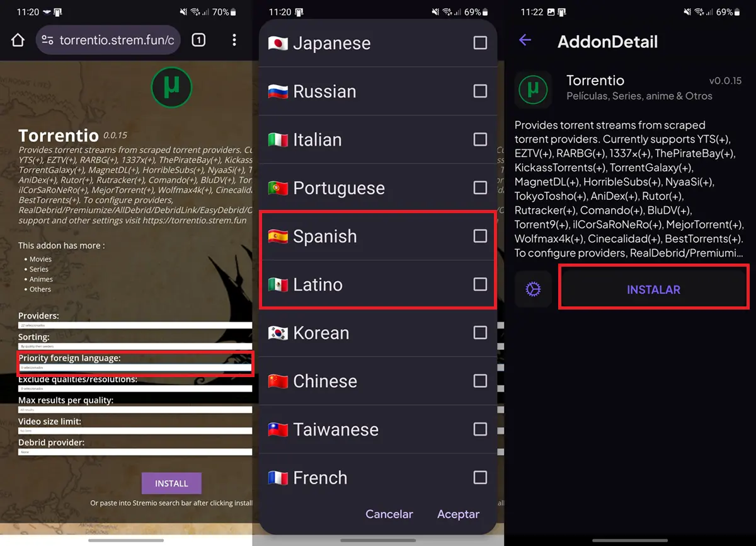
Task: Select the Portuguese list entry
Action: point(377,188)
